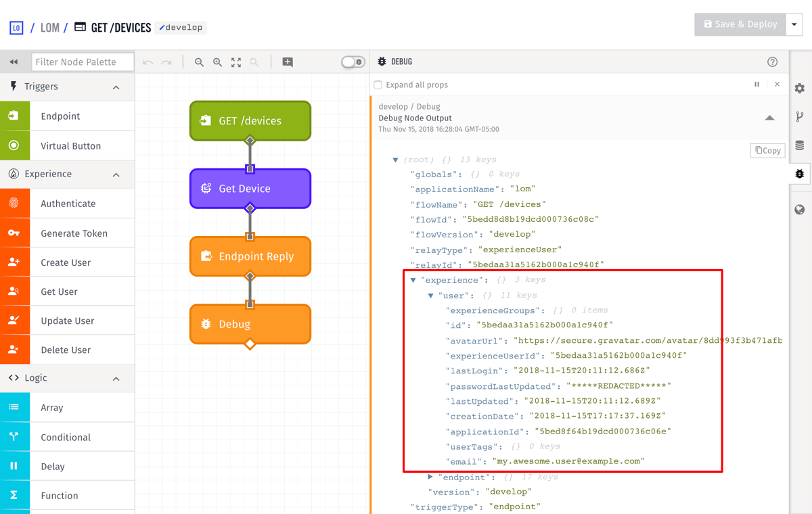Select the GET /devices canvas node

click(250, 121)
